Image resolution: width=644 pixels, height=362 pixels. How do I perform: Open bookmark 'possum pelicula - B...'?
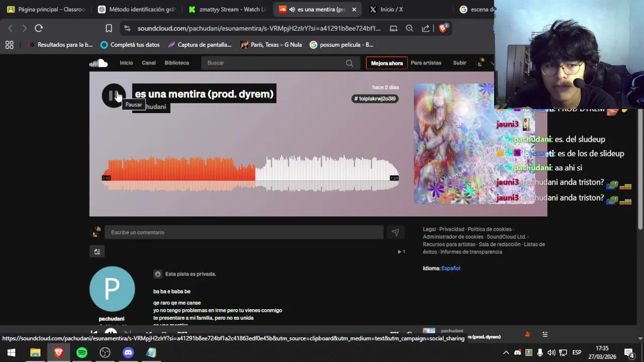click(x=342, y=45)
